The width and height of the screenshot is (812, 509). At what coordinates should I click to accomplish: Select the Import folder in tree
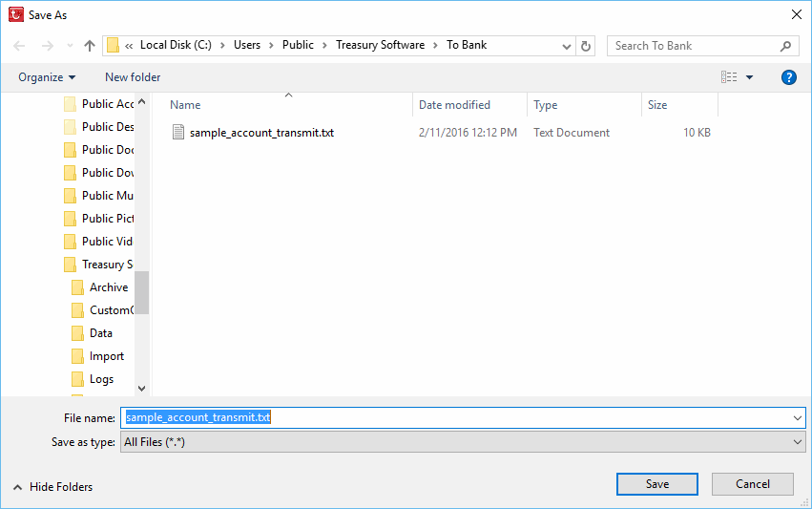[x=106, y=356]
